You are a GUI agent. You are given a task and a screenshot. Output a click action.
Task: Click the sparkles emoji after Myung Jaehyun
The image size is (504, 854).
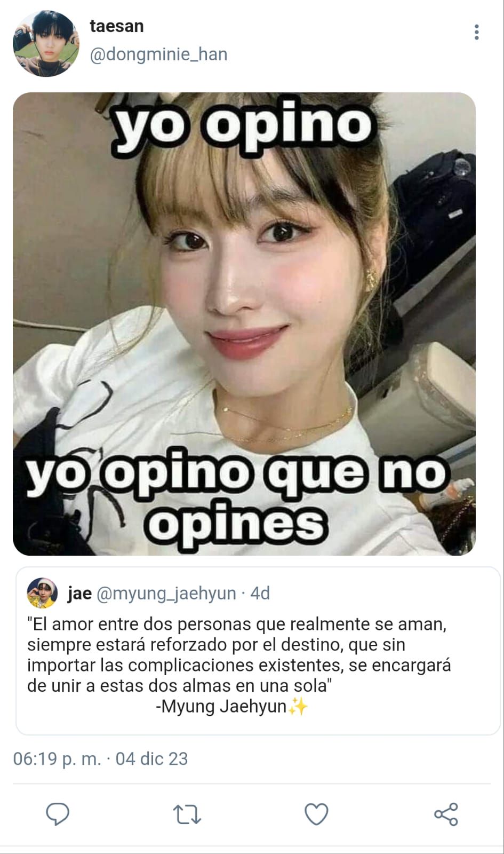point(298,707)
